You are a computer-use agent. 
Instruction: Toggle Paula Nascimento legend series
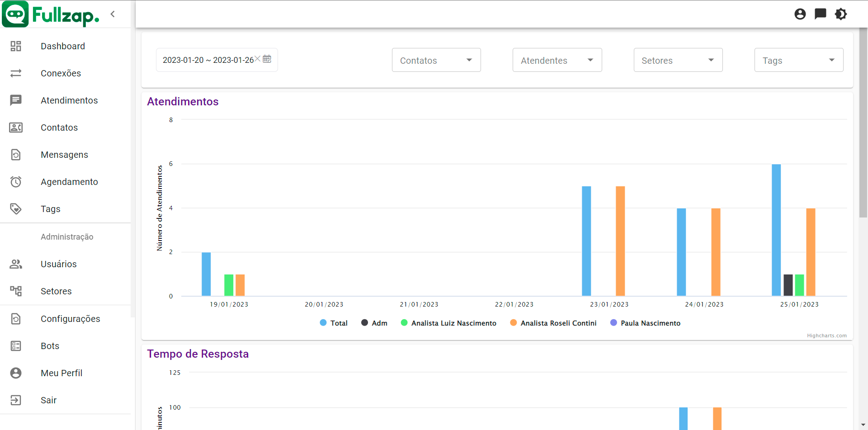(645, 323)
